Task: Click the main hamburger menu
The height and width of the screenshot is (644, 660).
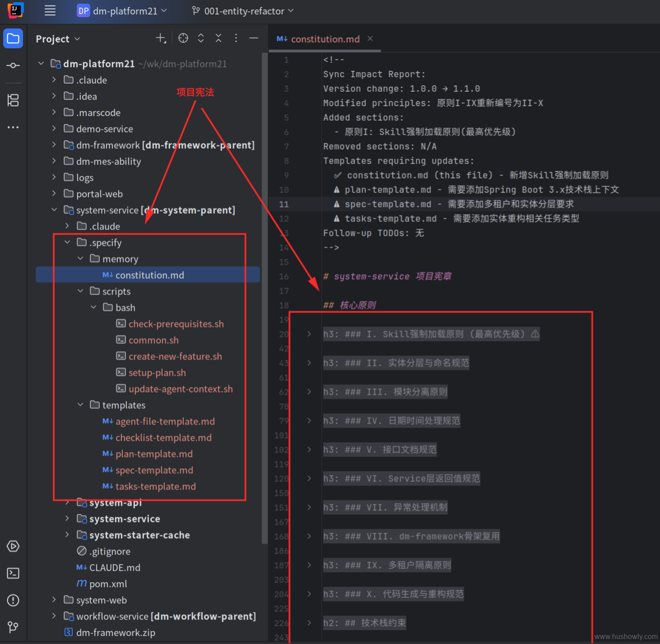Action: (x=50, y=11)
